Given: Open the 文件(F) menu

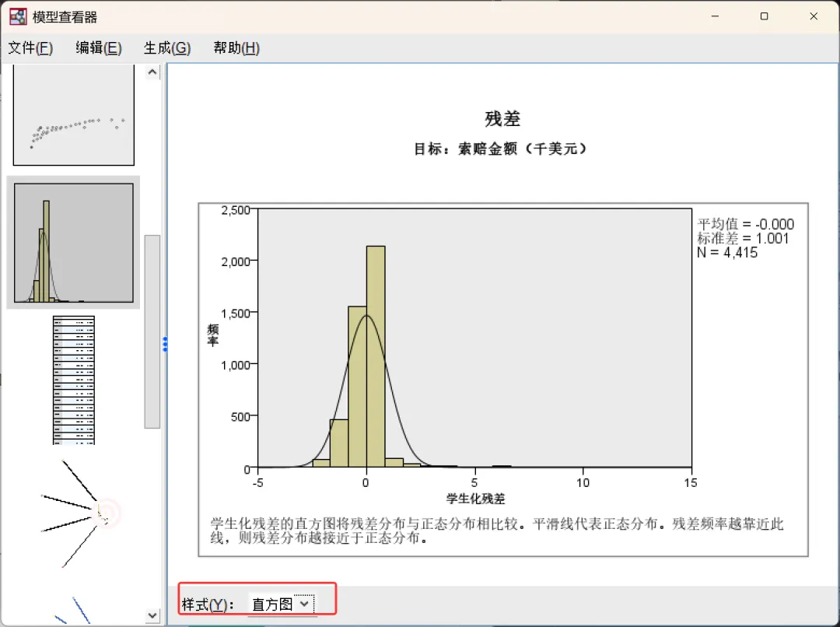Looking at the screenshot, I should [x=30, y=48].
